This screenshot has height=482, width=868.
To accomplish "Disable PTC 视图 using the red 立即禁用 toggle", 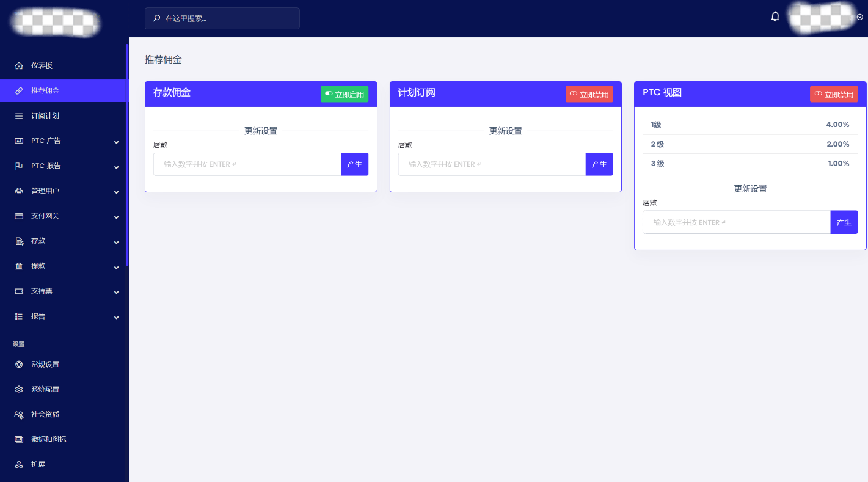I will (x=834, y=94).
